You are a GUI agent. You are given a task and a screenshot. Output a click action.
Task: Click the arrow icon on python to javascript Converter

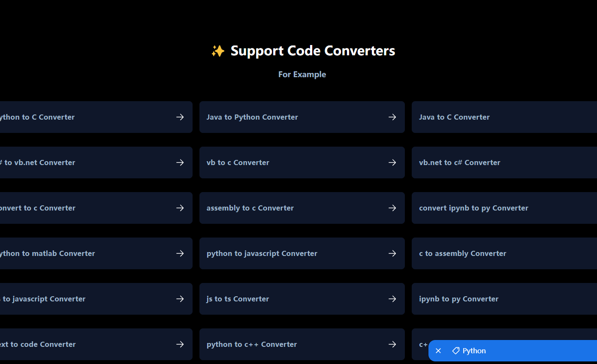click(392, 253)
